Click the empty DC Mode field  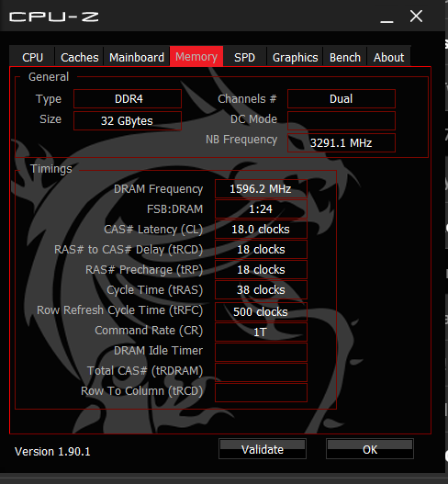(x=342, y=120)
